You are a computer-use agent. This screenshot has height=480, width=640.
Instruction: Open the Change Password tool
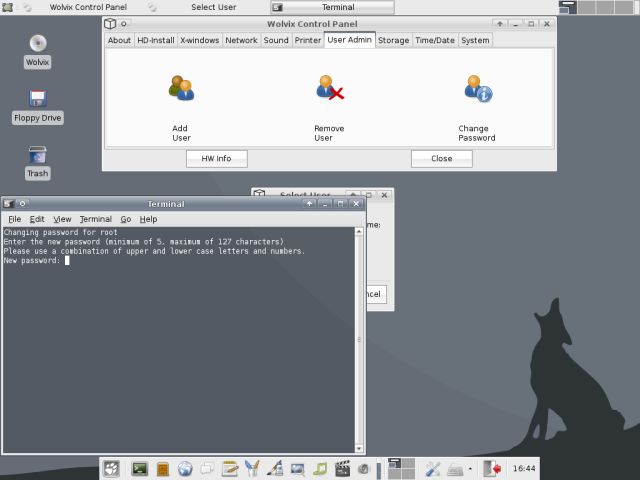[477, 108]
